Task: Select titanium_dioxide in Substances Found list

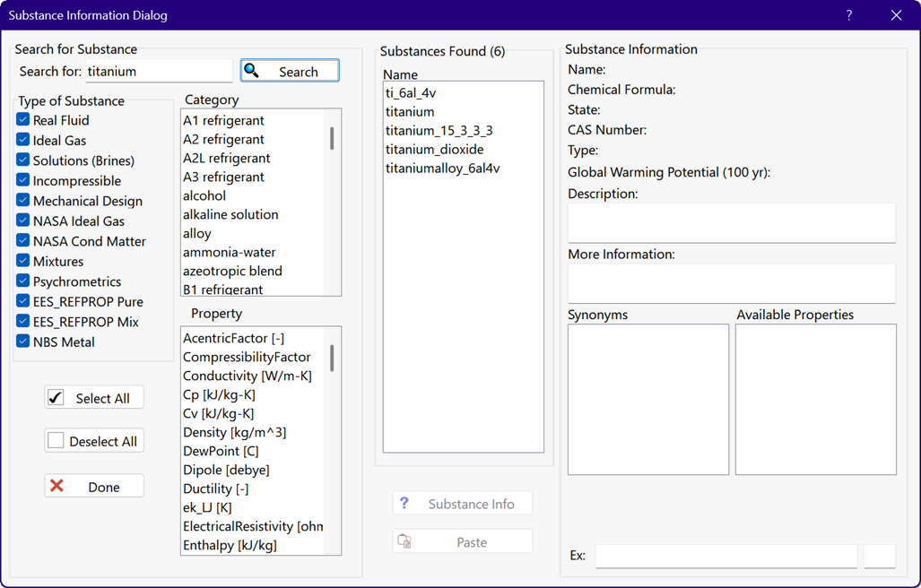Action: pyautogui.click(x=434, y=150)
